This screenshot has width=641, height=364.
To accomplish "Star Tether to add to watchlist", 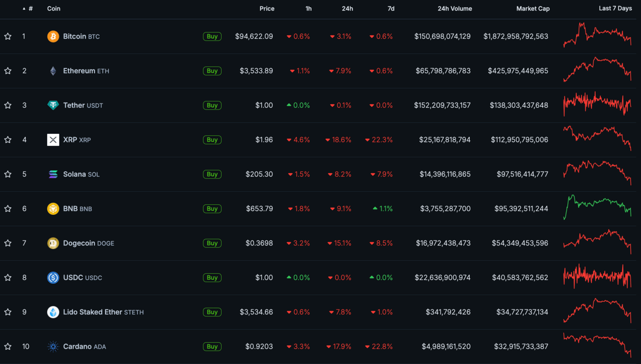I will [8, 105].
